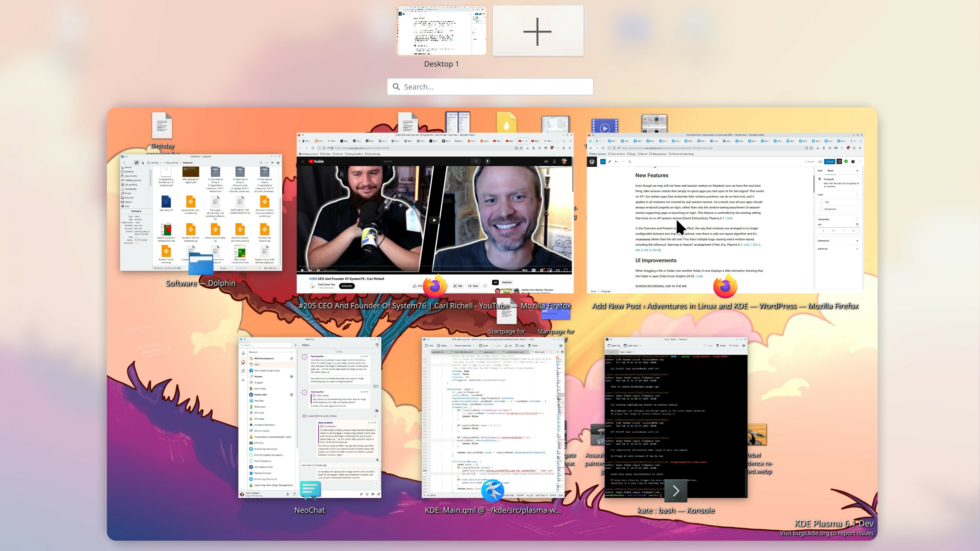This screenshot has height=551, width=980.
Task: Open the help icon in the WordPress editor
Action: pyautogui.click(x=853, y=162)
